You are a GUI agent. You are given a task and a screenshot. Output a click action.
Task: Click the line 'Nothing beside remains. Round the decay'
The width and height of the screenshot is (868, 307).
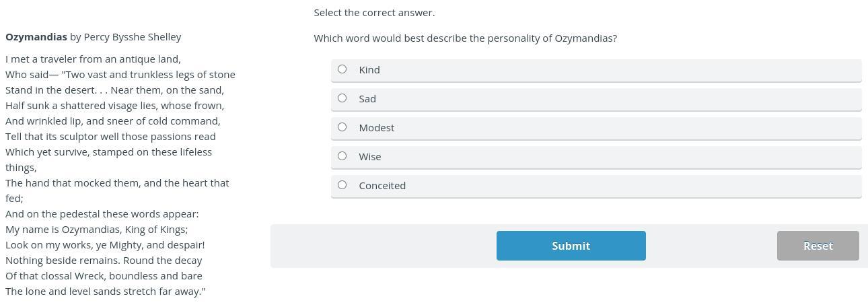(x=104, y=261)
